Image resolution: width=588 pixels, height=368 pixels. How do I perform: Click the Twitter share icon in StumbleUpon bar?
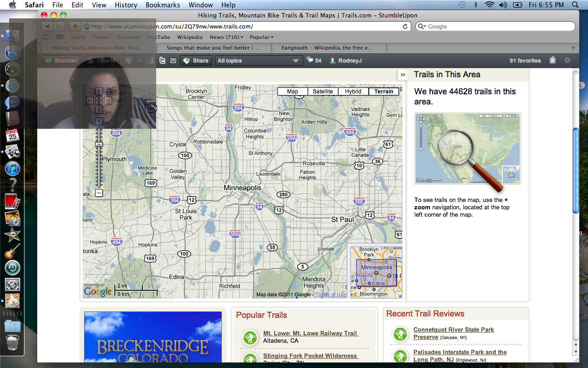pyautogui.click(x=163, y=61)
